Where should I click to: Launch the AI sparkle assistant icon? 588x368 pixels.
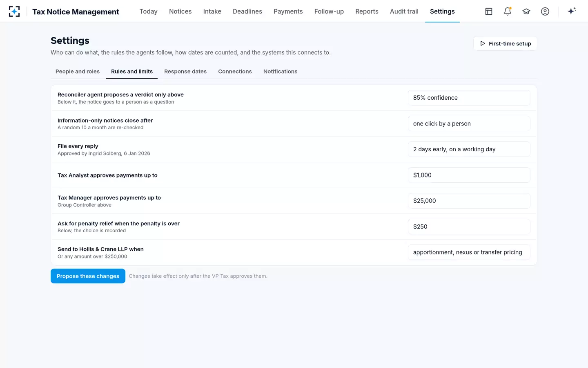tap(572, 11)
